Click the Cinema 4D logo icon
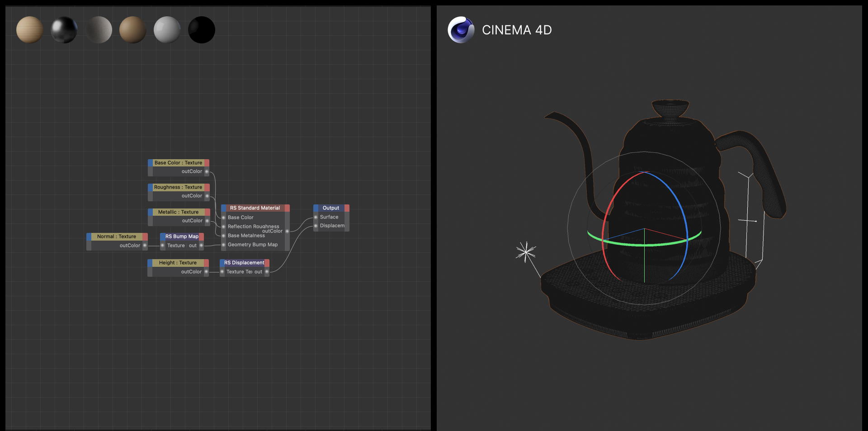This screenshot has width=868, height=431. 461,30
